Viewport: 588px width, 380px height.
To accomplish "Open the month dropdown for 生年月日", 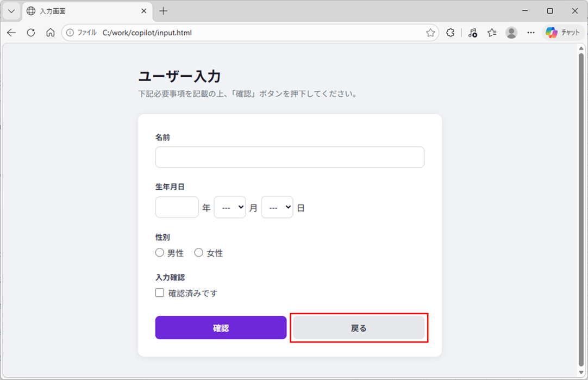I will click(230, 207).
